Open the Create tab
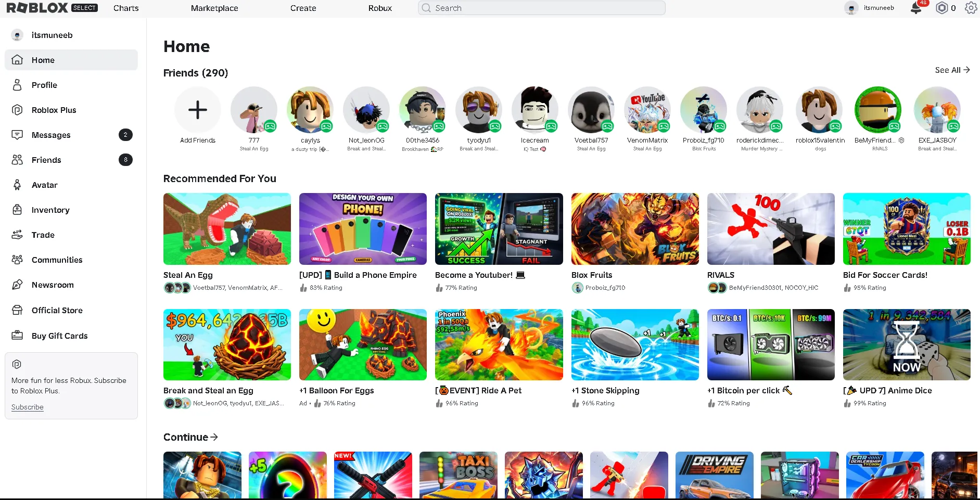This screenshot has height=500, width=980. pos(303,8)
